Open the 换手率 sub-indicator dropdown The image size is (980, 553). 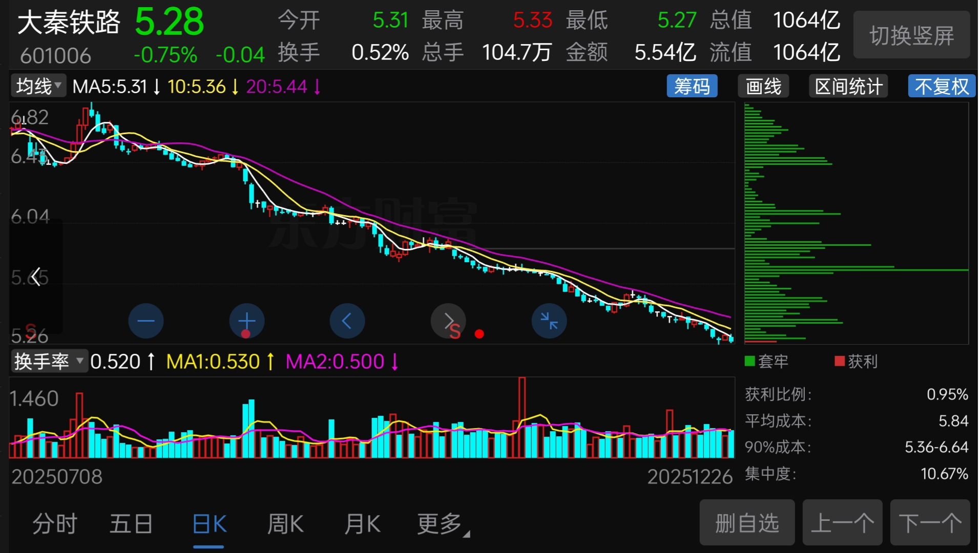pyautogui.click(x=49, y=361)
